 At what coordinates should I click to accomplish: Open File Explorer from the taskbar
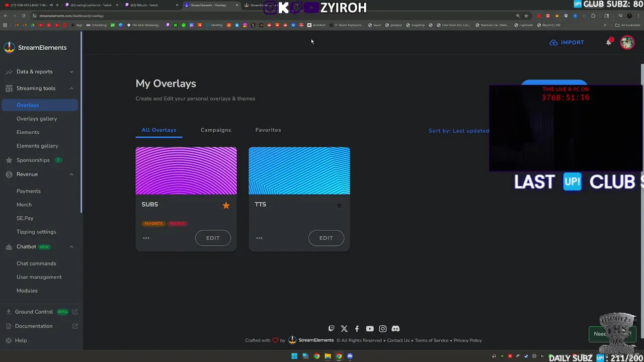click(x=328, y=356)
